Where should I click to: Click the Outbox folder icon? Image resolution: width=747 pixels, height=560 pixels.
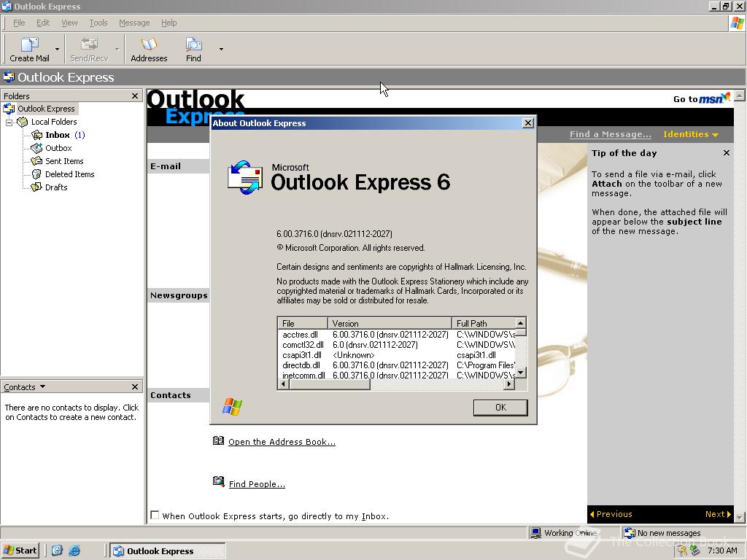pos(36,148)
